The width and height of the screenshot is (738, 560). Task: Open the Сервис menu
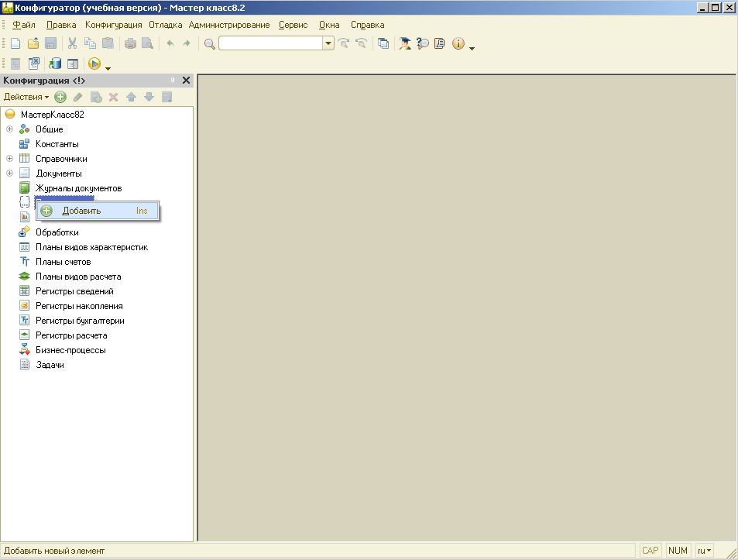click(293, 25)
